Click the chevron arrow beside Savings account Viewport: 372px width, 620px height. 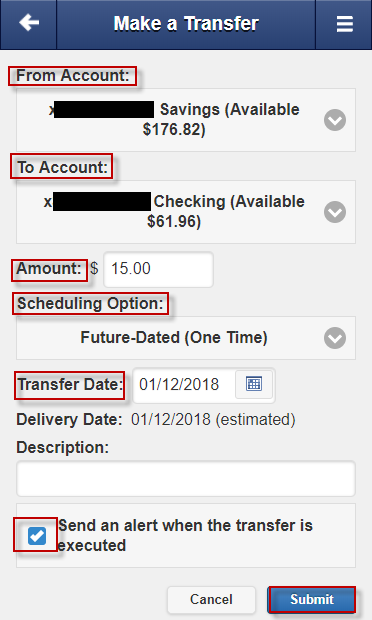coord(335,120)
